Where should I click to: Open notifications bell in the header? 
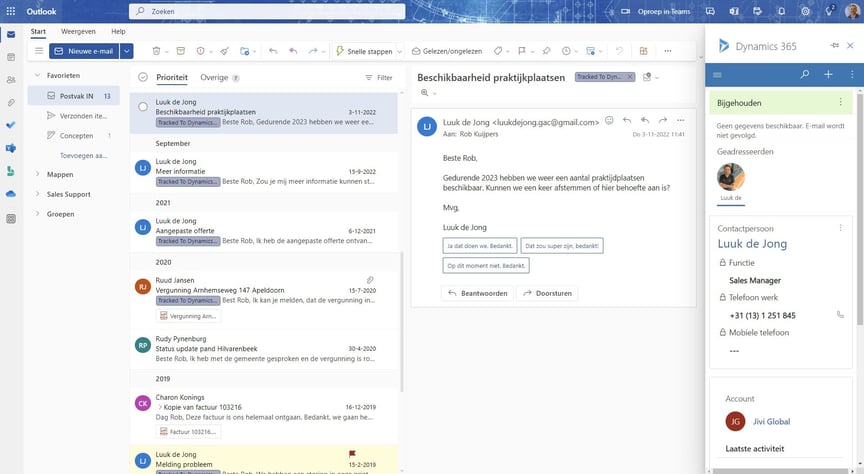pos(781,11)
